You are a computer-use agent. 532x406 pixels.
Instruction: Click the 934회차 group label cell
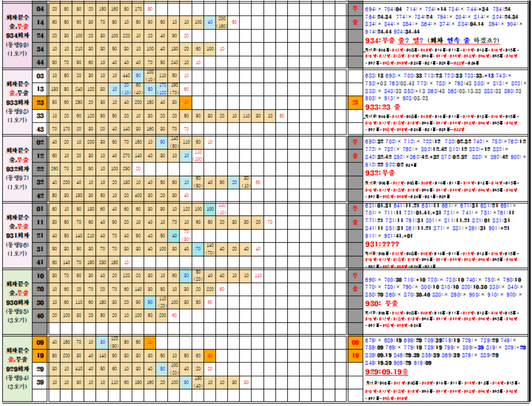(17, 35)
